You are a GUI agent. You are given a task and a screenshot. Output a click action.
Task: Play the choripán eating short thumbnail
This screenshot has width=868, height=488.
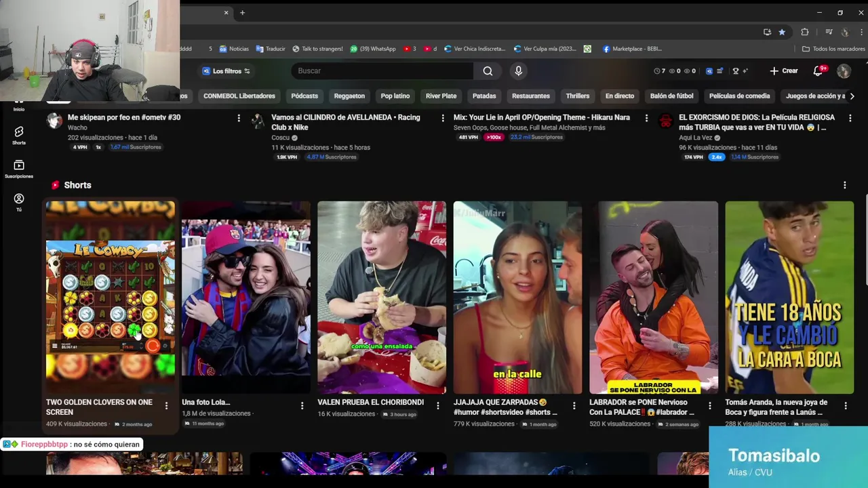382,297
